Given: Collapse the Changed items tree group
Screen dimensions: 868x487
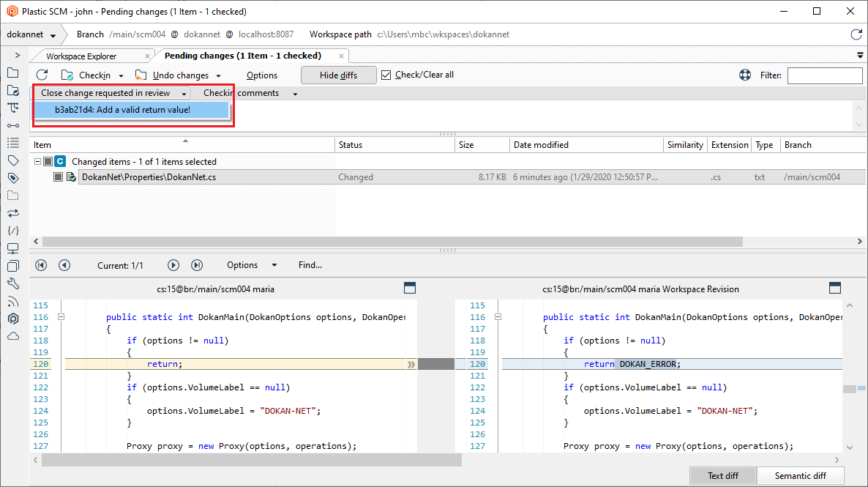Looking at the screenshot, I should [37, 161].
